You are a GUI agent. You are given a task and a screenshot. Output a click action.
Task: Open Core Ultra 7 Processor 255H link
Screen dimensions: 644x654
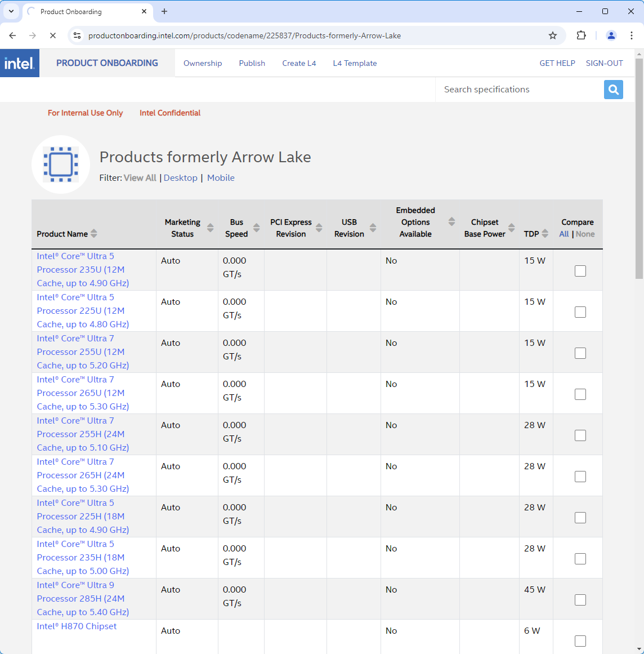[83, 434]
